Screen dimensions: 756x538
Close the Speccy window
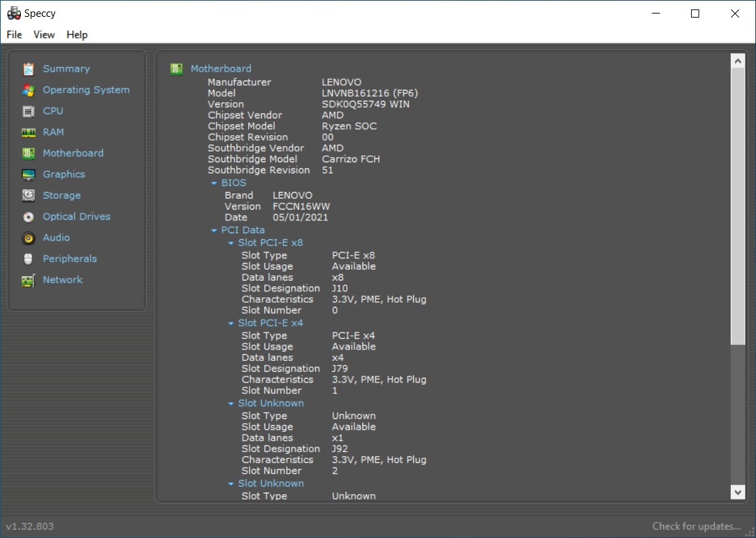coord(735,14)
